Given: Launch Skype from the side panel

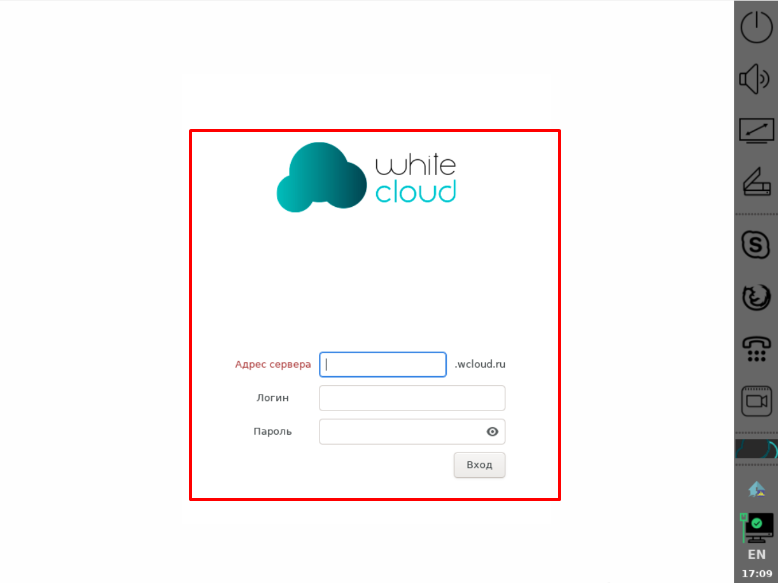Looking at the screenshot, I should [756, 243].
